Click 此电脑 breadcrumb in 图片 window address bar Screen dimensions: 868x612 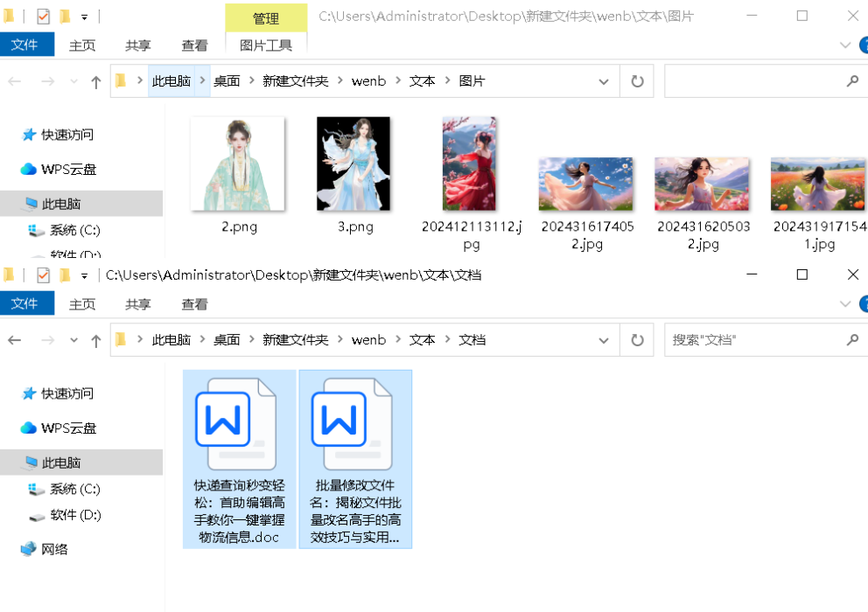(171, 81)
